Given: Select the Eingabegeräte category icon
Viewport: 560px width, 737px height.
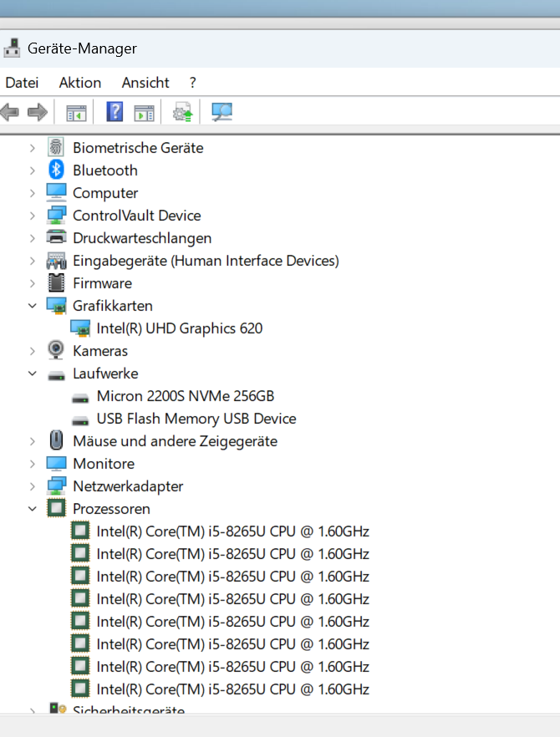Looking at the screenshot, I should coord(57,261).
